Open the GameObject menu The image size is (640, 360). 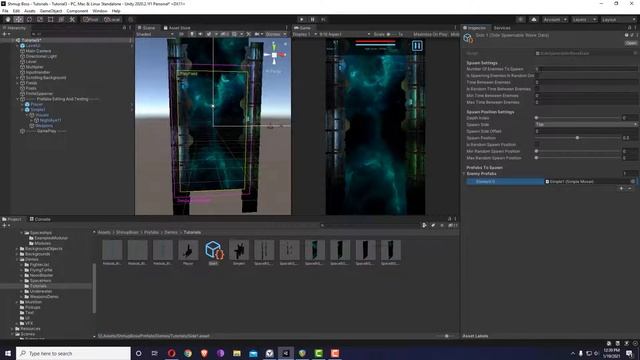[x=51, y=11]
